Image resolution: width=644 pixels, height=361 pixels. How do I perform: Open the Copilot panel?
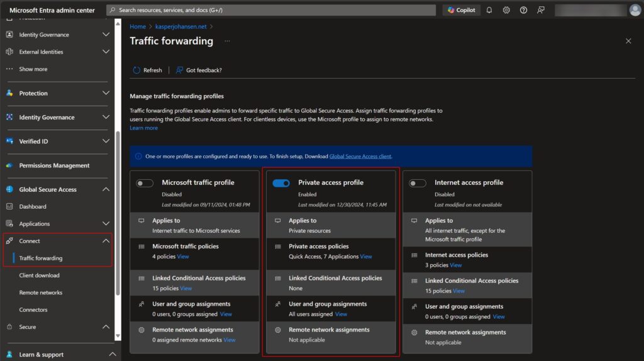(461, 10)
